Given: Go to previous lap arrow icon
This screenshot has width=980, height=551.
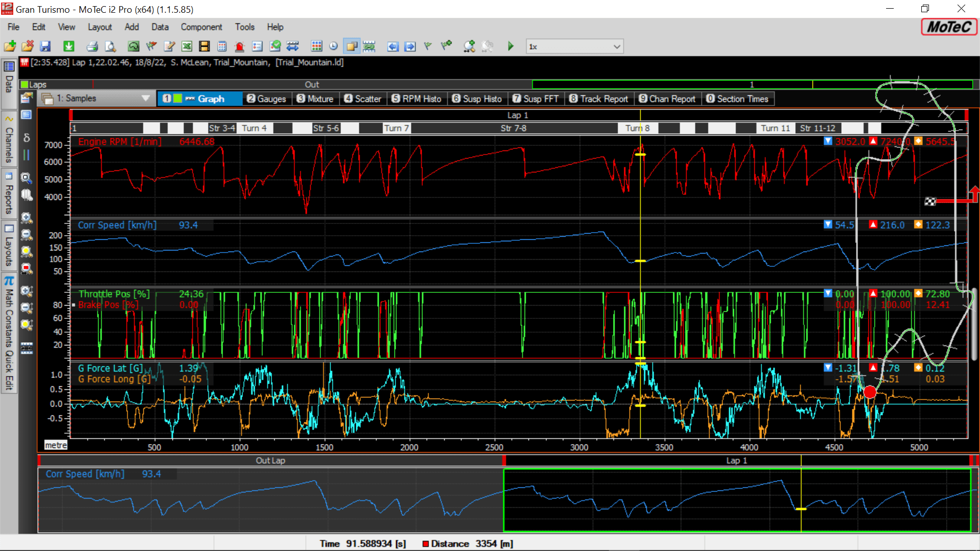Looking at the screenshot, I should pos(393,46).
